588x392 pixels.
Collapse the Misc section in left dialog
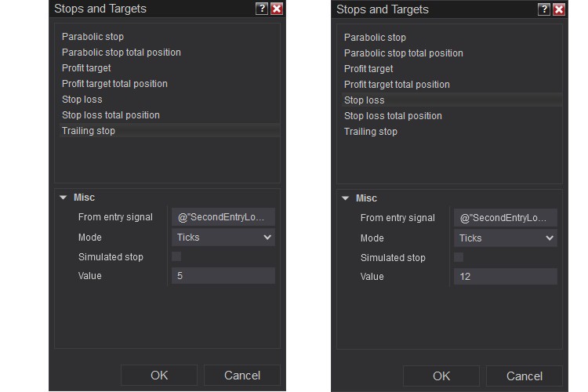pyautogui.click(x=63, y=198)
